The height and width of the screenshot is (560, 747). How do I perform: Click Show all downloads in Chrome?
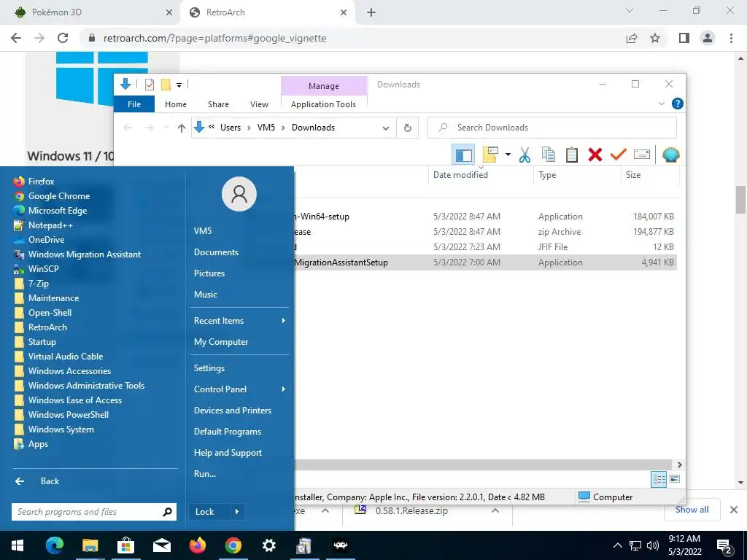tap(692, 510)
